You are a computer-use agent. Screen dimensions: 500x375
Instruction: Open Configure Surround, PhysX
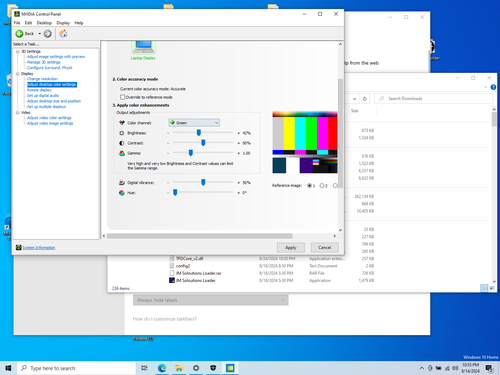[x=50, y=68]
